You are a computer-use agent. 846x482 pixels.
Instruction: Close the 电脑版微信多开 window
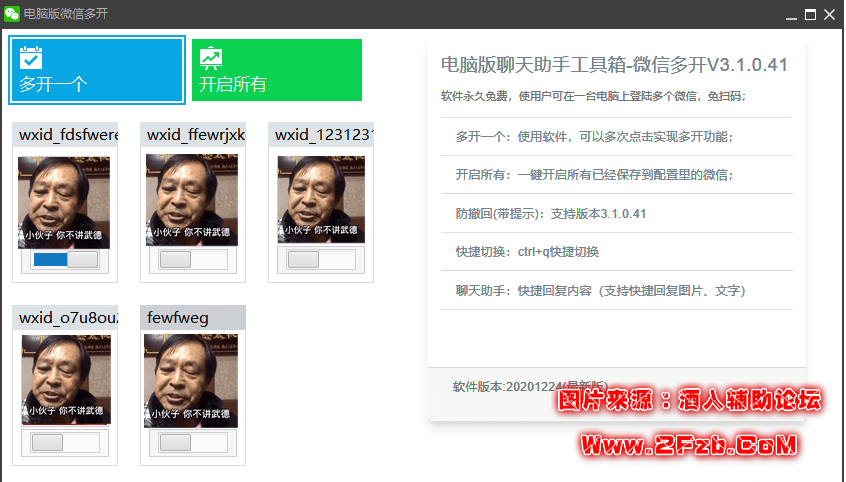830,15
